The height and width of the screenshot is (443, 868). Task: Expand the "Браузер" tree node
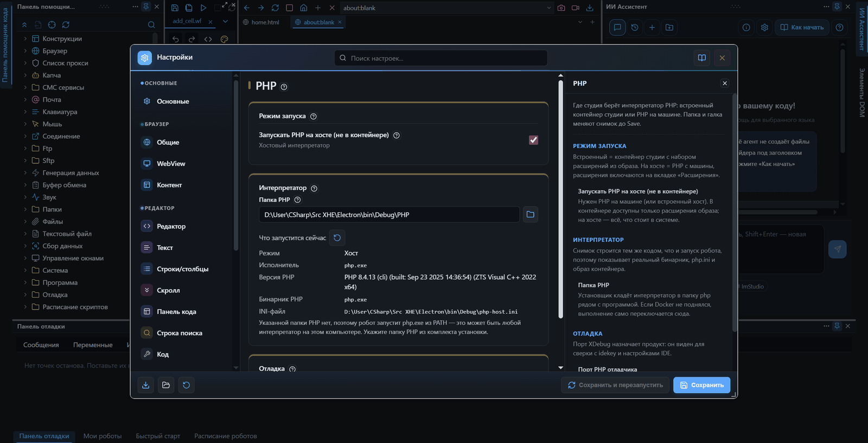(25, 51)
